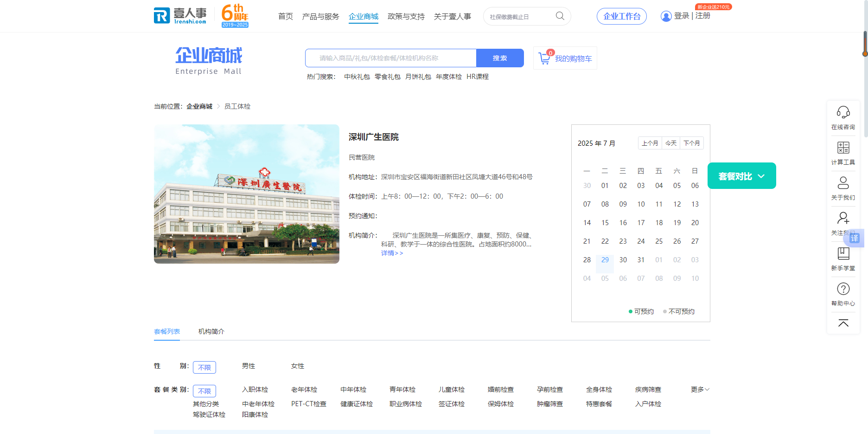Click the user avatar icon beside 登录

point(666,16)
